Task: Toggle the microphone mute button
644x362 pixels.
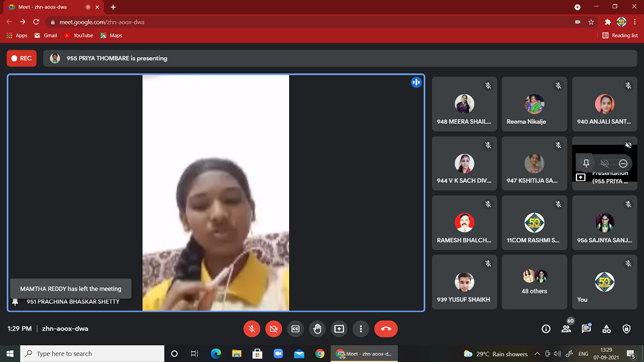Action: (252, 329)
